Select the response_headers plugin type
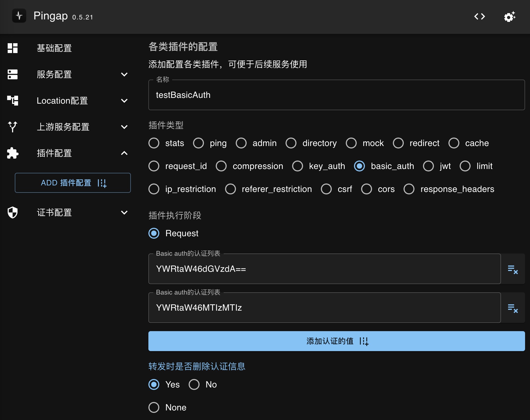 409,189
